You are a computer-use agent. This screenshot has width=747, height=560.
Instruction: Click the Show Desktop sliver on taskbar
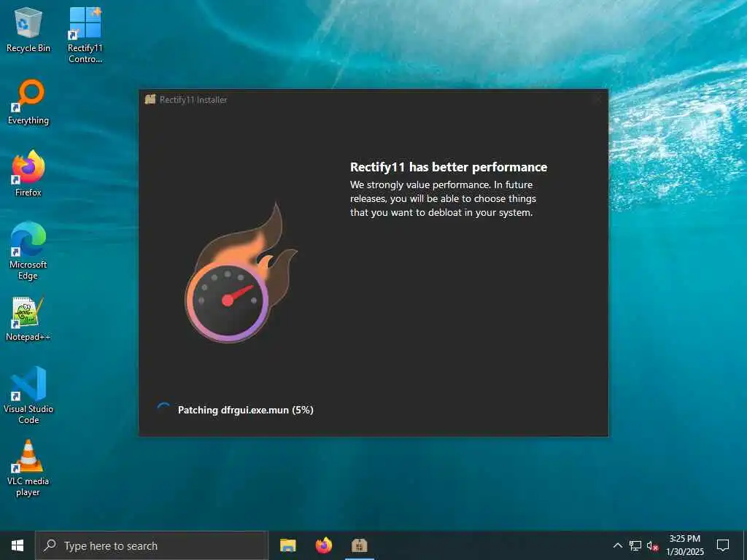click(745, 545)
